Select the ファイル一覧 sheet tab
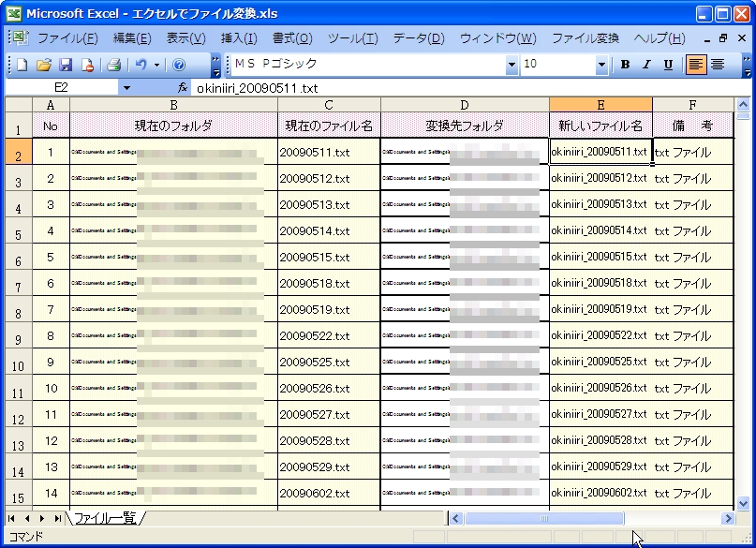Screen dimensions: 756x548 [105, 518]
